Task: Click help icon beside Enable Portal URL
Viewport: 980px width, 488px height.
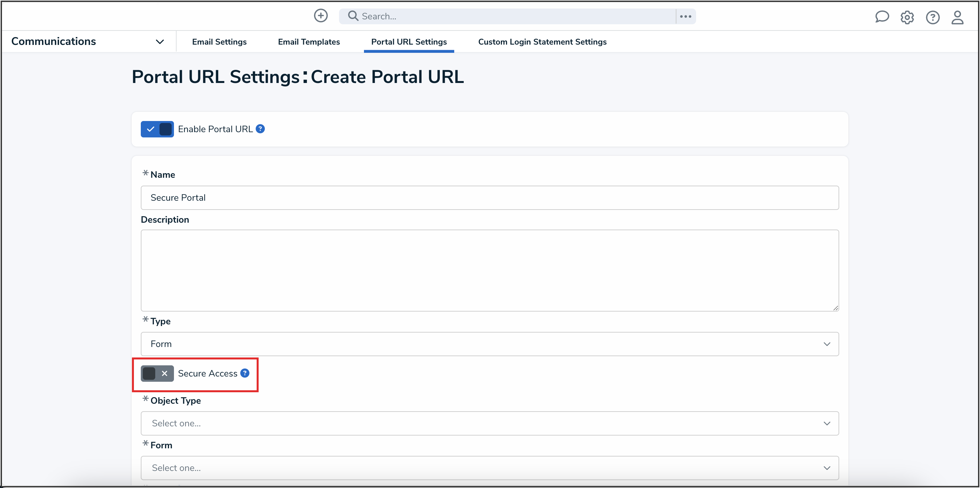Action: click(260, 129)
